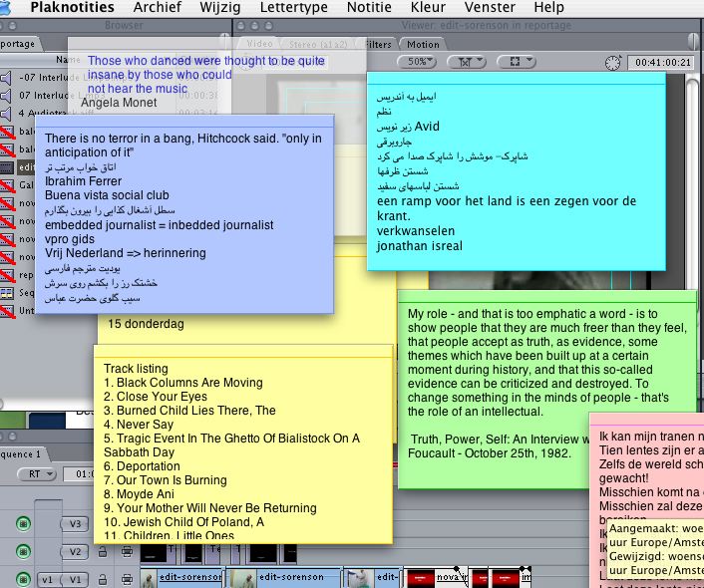Open the view mode dropdown in Viewer
704x588 pixels.
click(x=517, y=62)
